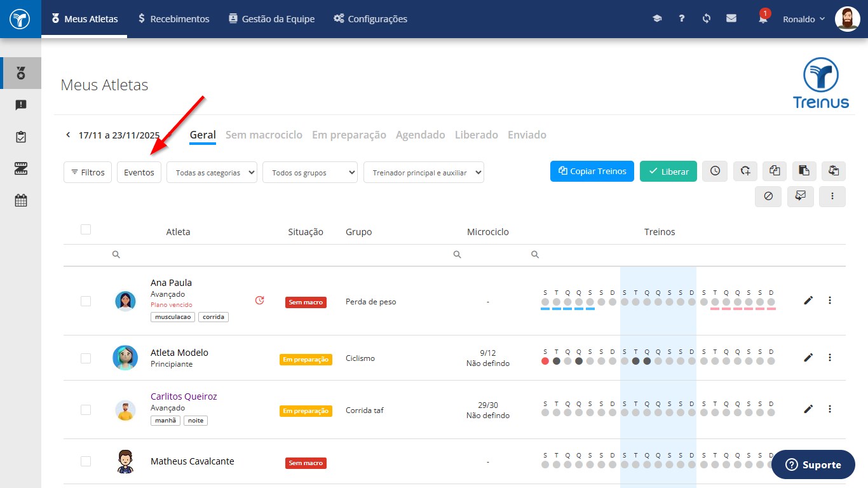This screenshot has height=488, width=868.
Task: Click Ronaldo's profile avatar
Action: click(x=847, y=19)
